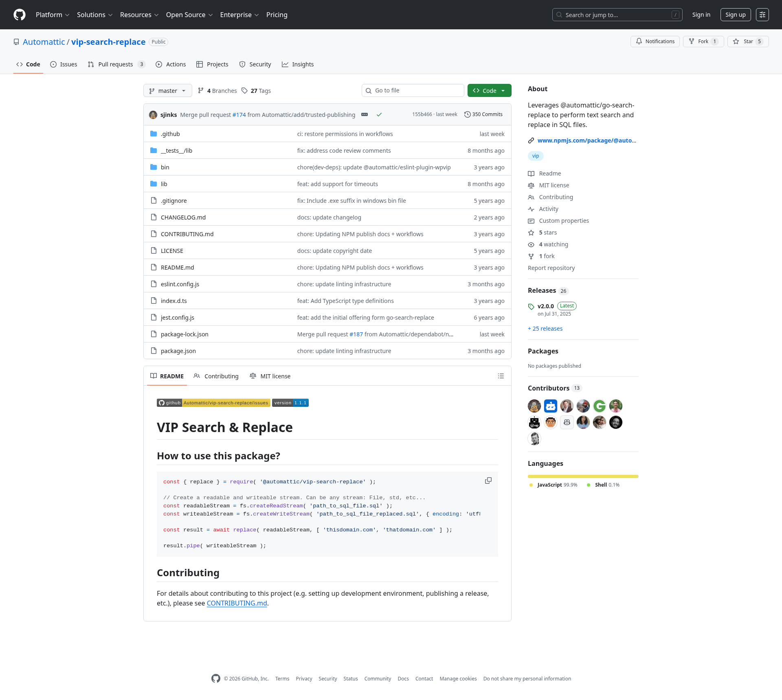Viewport: 782px width, 700px height.
Task: Click the github issues badge in README
Action: click(x=213, y=403)
